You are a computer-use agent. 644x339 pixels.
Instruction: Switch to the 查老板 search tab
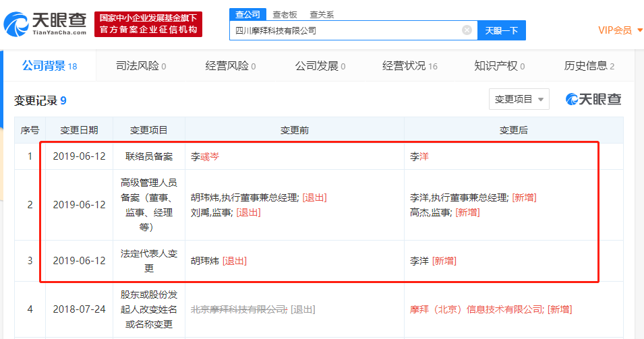click(285, 15)
